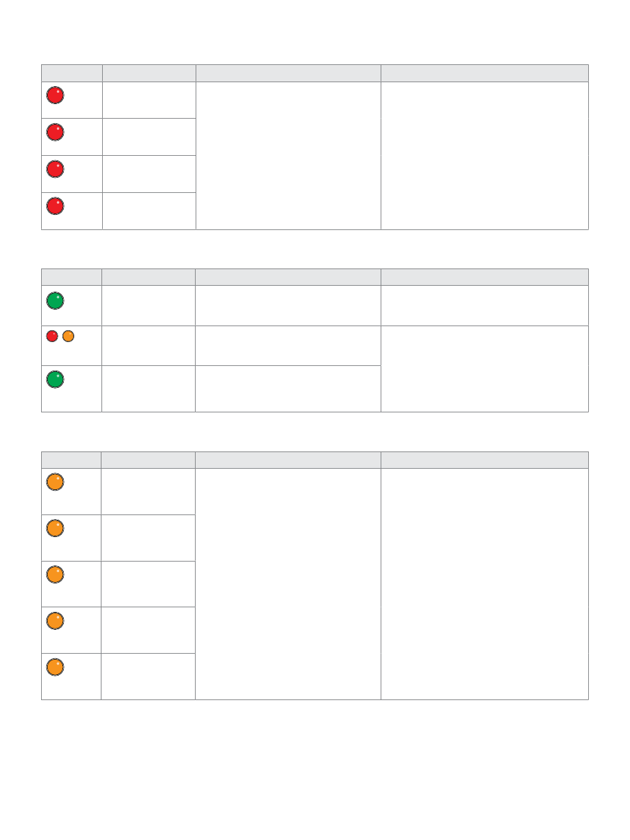Click the green LED in middle table's last row
This screenshot has width=630, height=840.
55,379
